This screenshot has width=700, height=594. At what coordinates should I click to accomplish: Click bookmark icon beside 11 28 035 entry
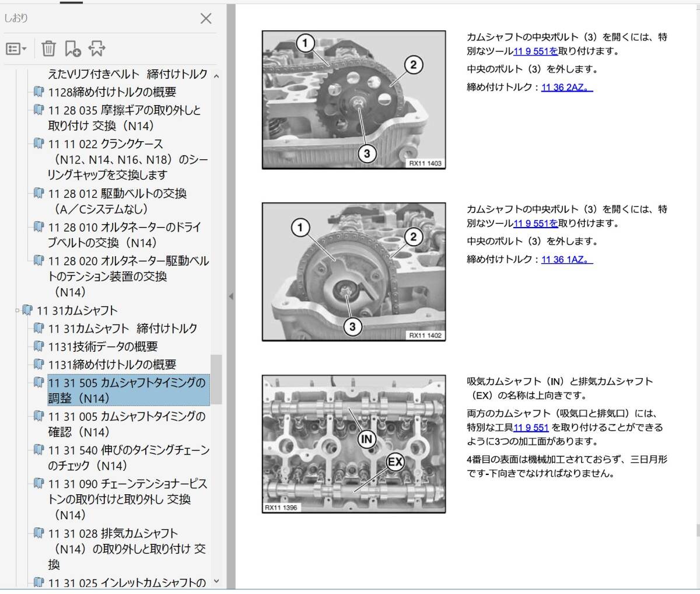[x=38, y=110]
